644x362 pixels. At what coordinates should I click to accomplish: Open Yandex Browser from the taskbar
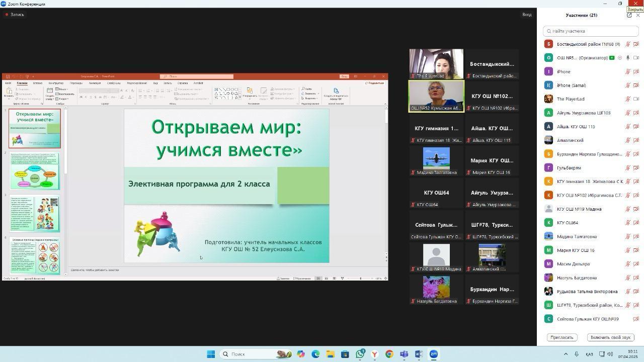(375, 354)
